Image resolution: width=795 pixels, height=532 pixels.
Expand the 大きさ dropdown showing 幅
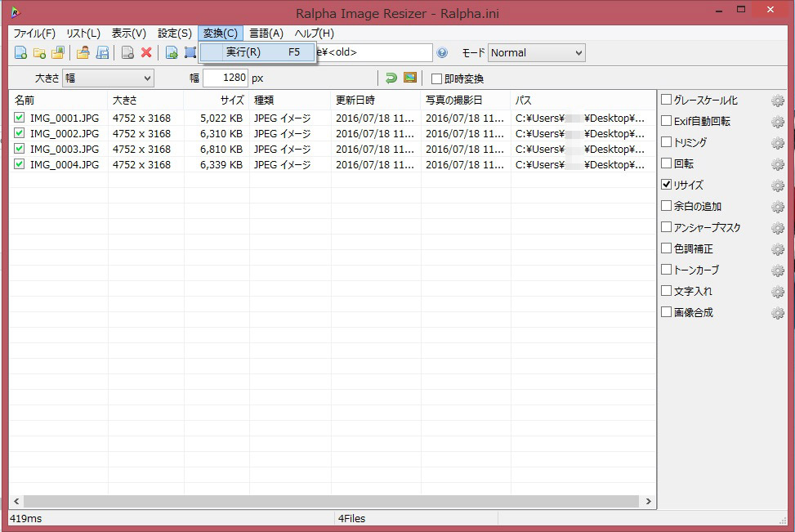108,78
